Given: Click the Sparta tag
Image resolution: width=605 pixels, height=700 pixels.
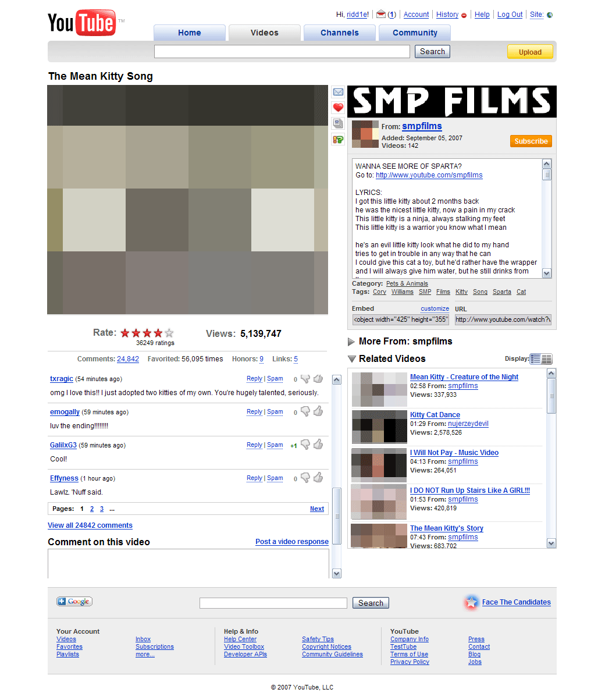Looking at the screenshot, I should click(x=502, y=292).
